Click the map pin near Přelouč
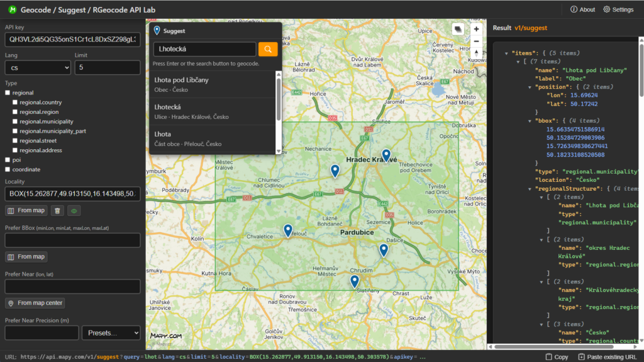 click(288, 231)
